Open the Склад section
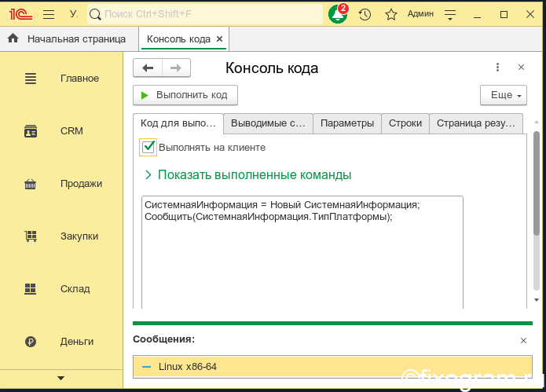The image size is (546, 392). (x=61, y=288)
